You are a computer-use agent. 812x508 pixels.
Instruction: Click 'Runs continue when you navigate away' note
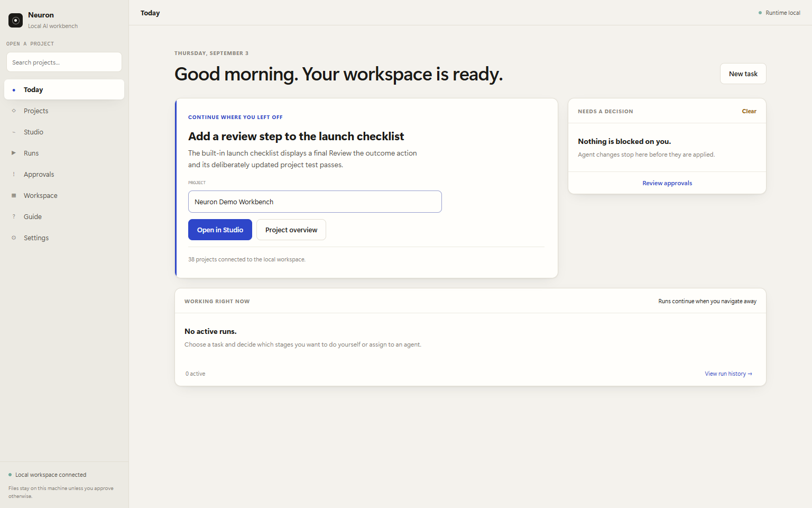tap(707, 301)
